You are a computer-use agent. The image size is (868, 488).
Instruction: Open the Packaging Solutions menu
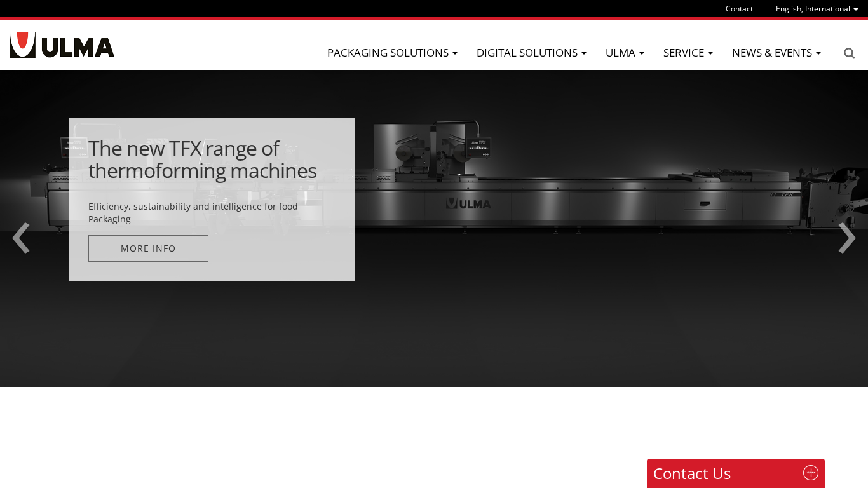pos(392,53)
